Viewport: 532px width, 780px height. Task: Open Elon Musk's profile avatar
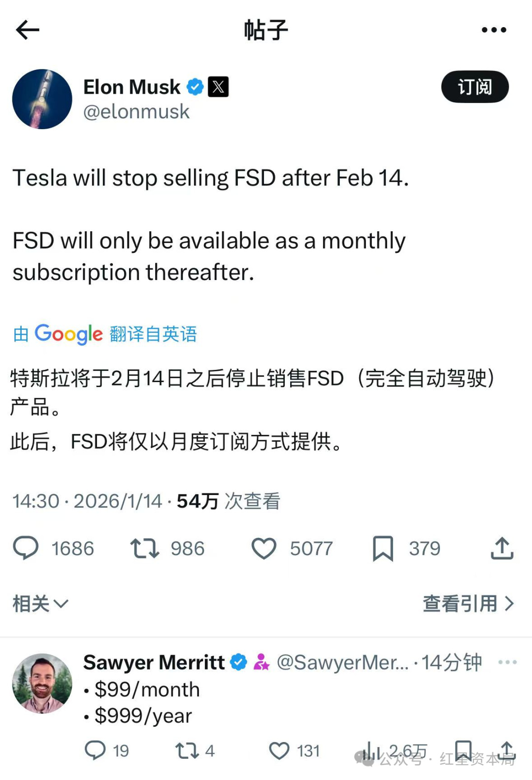coord(42,99)
